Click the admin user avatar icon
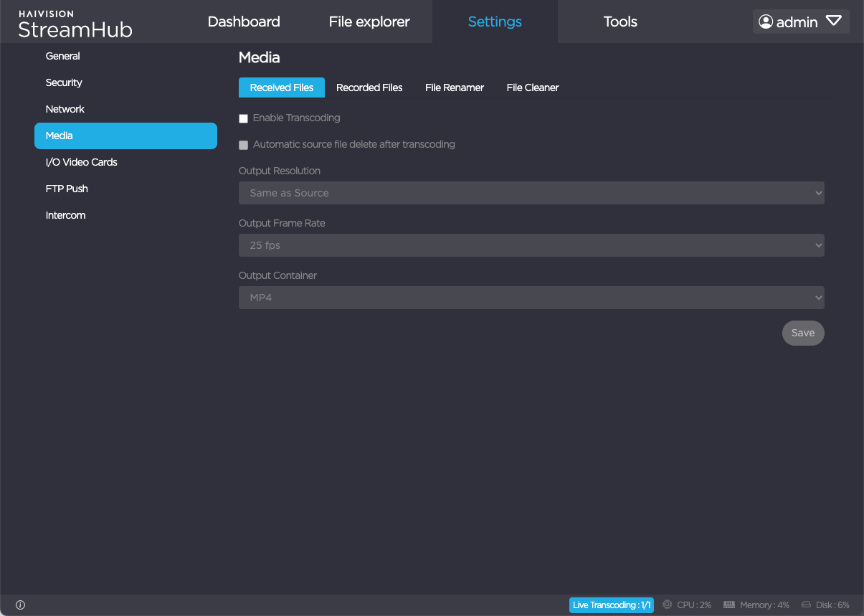The height and width of the screenshot is (616, 864). [766, 22]
